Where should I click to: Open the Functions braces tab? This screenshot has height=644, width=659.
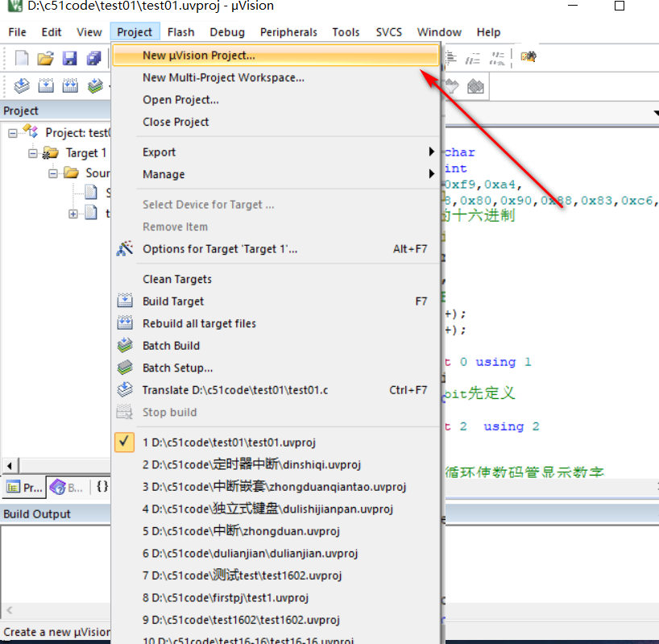click(102, 487)
